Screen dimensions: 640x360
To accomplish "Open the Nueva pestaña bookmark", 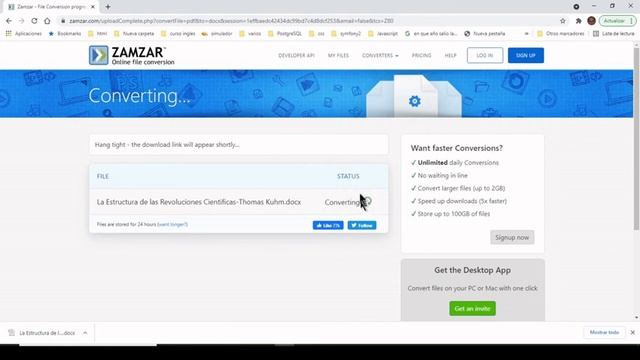I will (485, 33).
